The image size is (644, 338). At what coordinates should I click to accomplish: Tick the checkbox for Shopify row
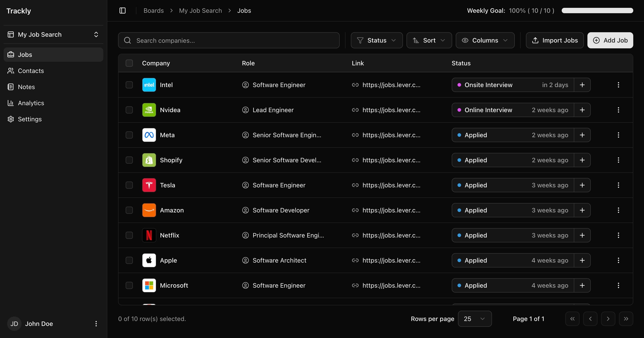pyautogui.click(x=129, y=160)
